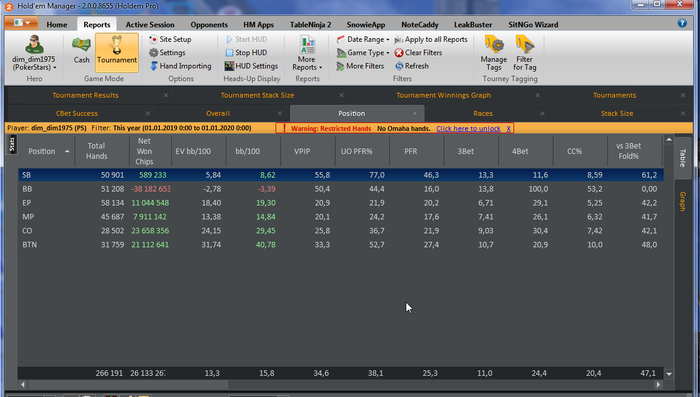This screenshot has height=397, width=700.
Task: Open the help question mark icon
Action: coord(682,23)
